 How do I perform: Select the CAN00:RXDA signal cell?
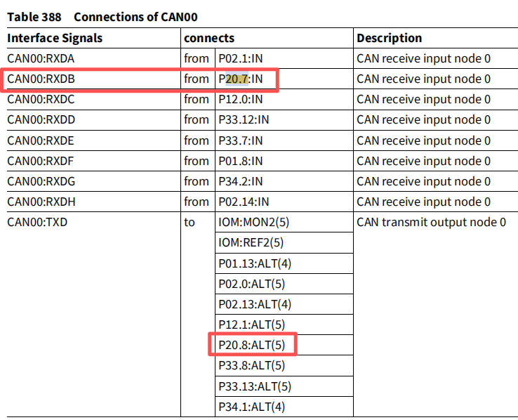click(x=41, y=58)
